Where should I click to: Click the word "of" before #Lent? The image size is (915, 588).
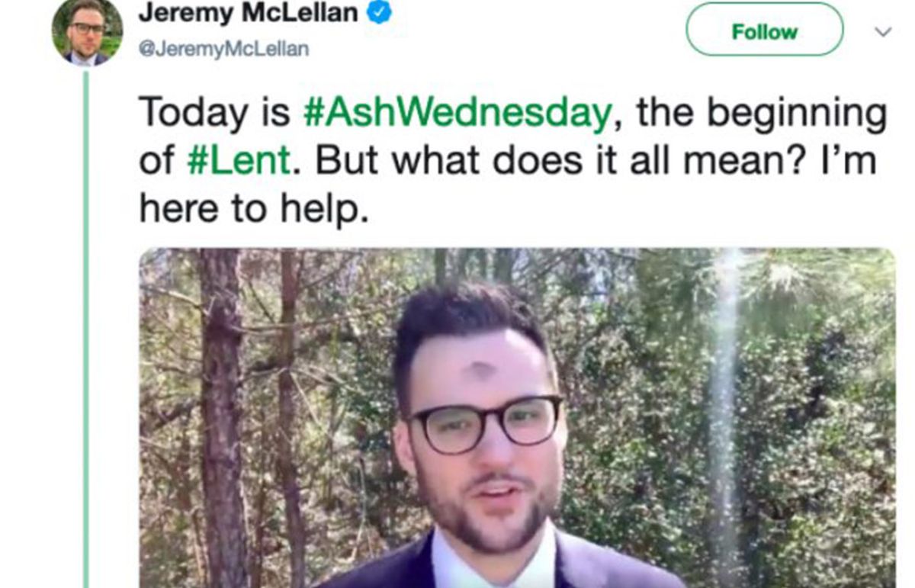(x=156, y=161)
